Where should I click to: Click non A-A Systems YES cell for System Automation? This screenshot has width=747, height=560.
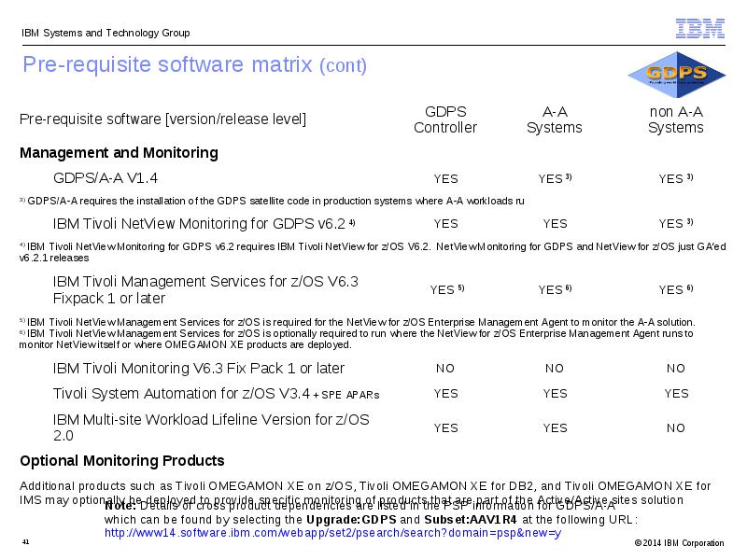click(x=676, y=394)
